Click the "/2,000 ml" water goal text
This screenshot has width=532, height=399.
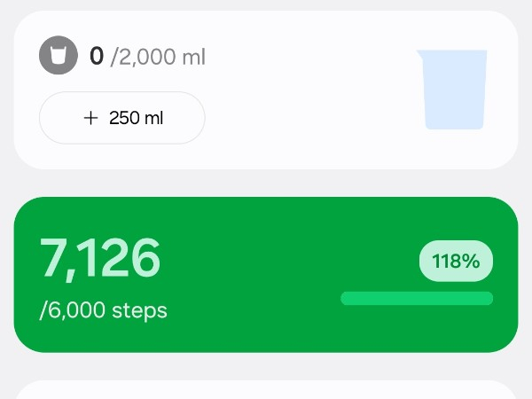[158, 59]
